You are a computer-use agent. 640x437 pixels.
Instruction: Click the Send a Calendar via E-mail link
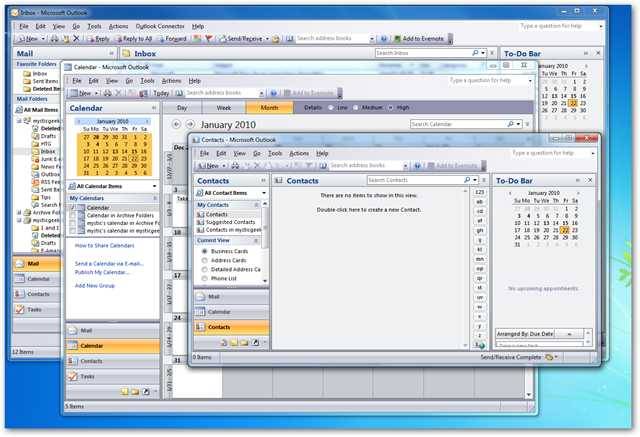pyautogui.click(x=109, y=264)
